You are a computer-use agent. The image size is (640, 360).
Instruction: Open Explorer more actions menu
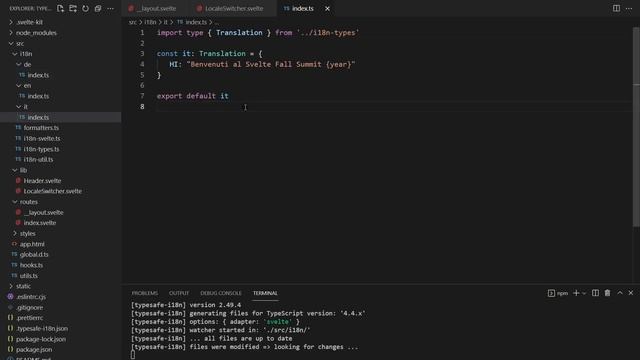111,9
